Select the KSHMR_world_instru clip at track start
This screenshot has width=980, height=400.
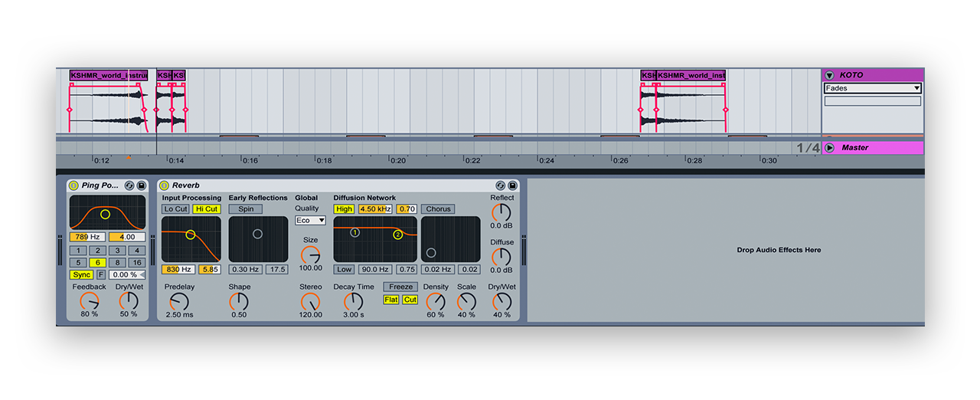click(x=109, y=75)
